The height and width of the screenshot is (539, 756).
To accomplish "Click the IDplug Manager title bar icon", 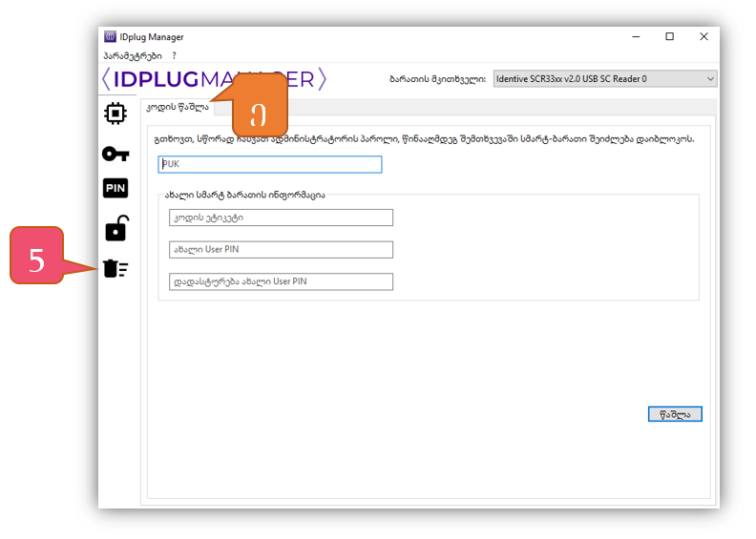I will click(x=111, y=37).
